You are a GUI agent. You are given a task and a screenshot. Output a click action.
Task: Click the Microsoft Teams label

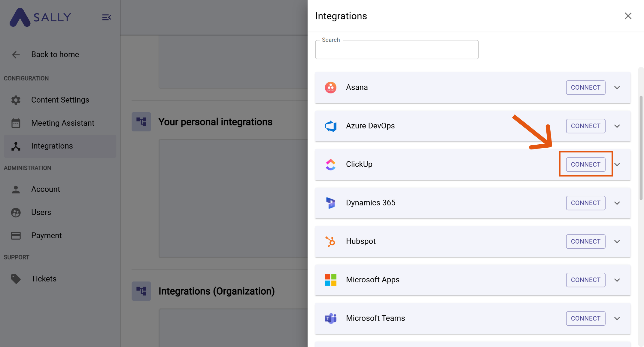[375, 318]
